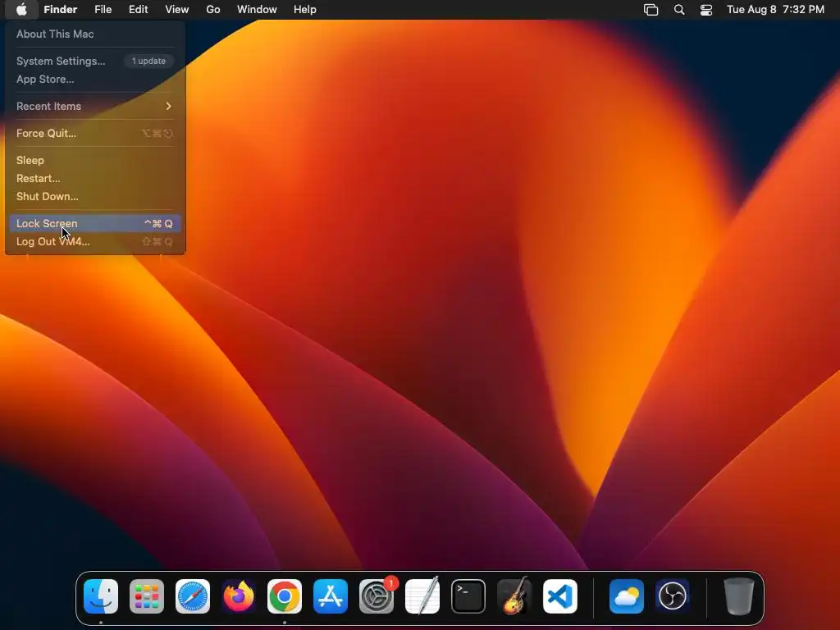Put the Mac to Sleep
The width and height of the screenshot is (840, 630).
click(95, 160)
